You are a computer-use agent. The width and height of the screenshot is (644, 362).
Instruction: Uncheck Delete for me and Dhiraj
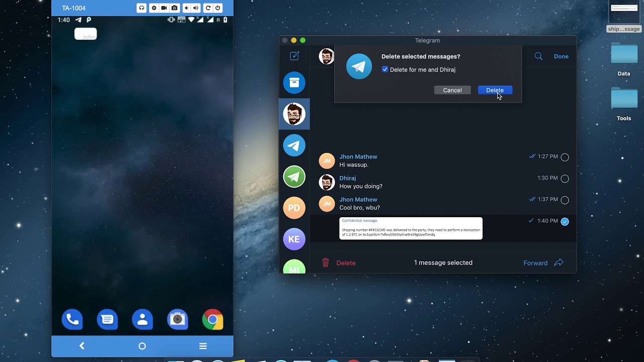[385, 69]
